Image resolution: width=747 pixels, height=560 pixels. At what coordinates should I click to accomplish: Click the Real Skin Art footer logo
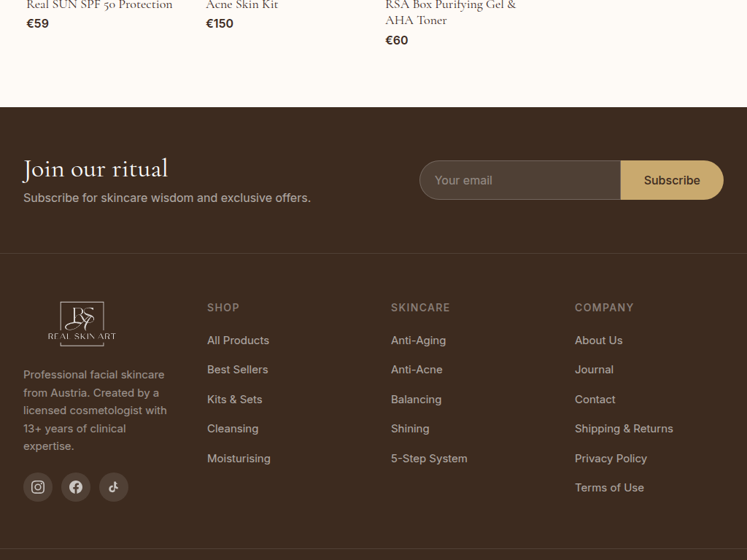pos(82,324)
